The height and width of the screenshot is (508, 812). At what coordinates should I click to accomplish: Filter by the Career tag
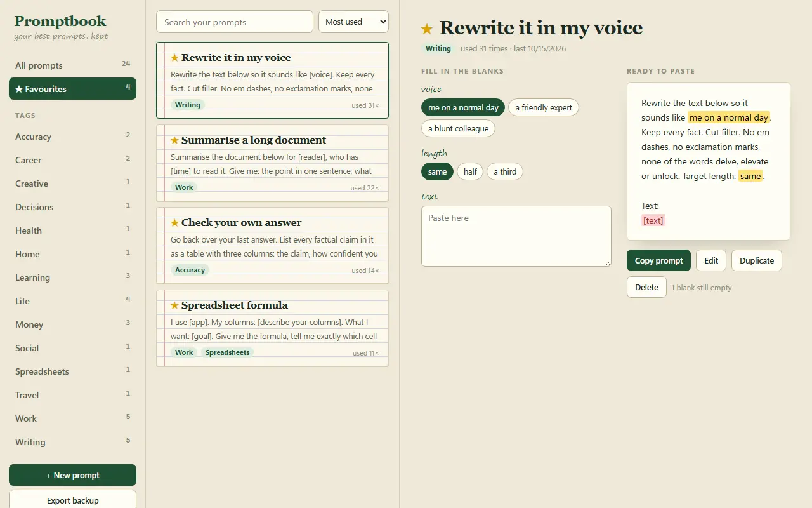click(x=72, y=160)
